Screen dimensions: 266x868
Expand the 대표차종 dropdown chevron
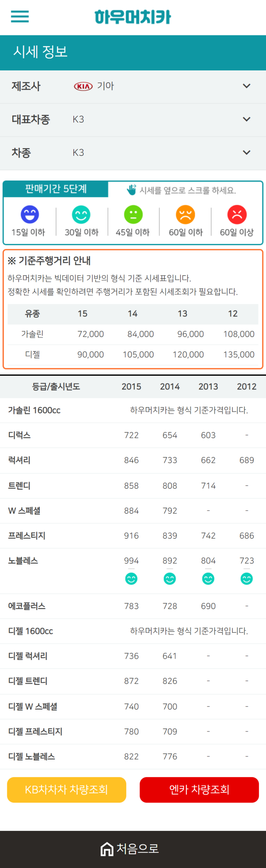point(247,119)
